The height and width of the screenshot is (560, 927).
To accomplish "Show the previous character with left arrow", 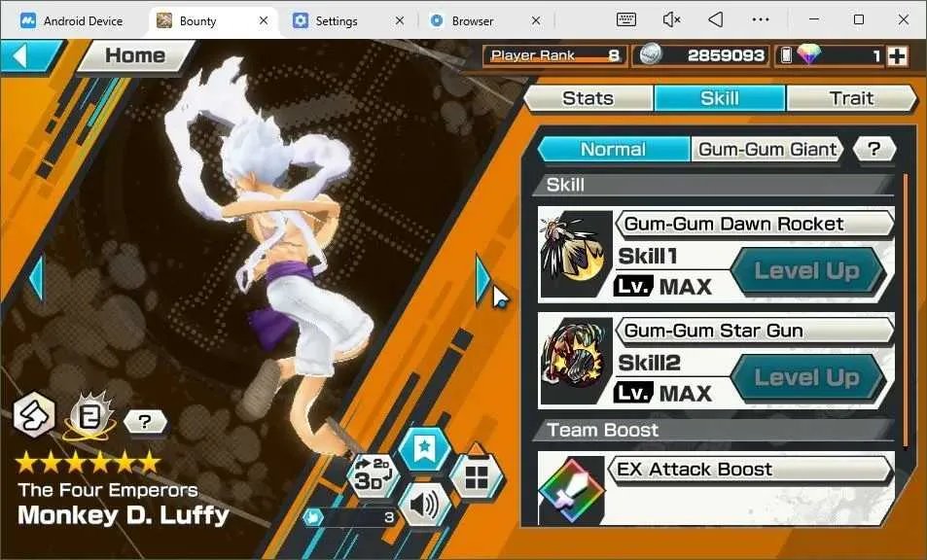I will tap(37, 278).
